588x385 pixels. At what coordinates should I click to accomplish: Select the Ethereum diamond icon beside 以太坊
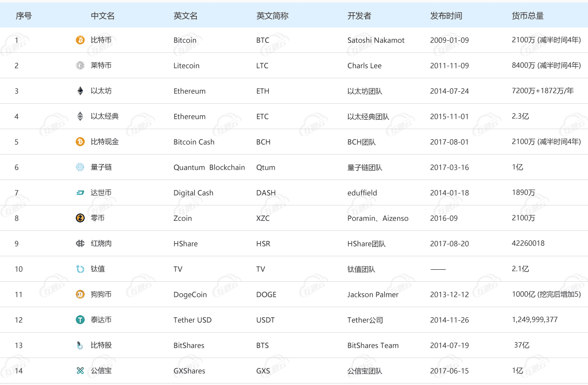(x=80, y=91)
